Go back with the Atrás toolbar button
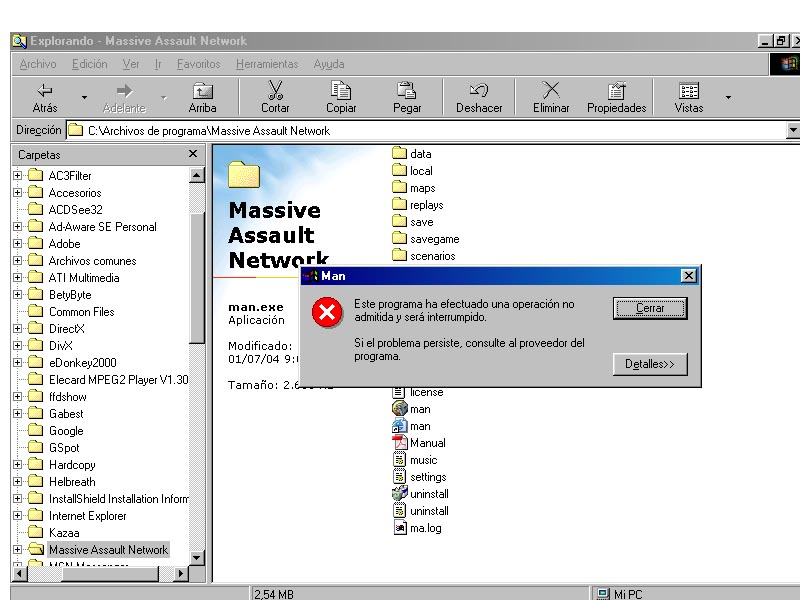Image resolution: width=800 pixels, height=600 pixels. pos(45,97)
